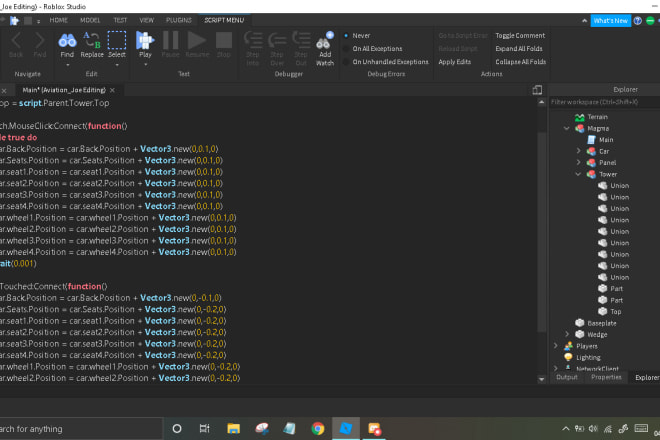Click the Filter workspace search field

click(x=604, y=102)
